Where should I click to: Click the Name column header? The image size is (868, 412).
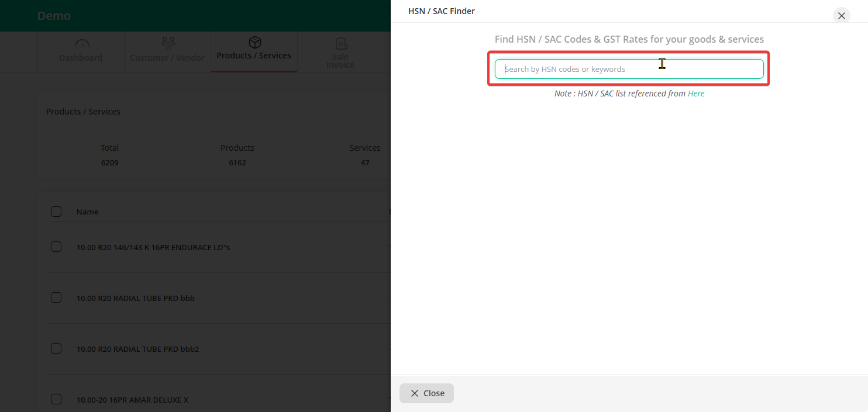(x=87, y=212)
